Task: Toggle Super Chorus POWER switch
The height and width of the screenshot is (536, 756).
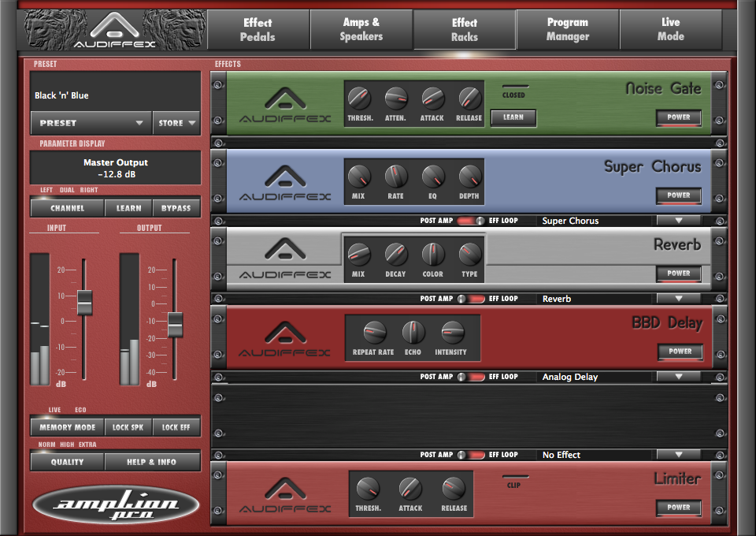Action: point(678,195)
